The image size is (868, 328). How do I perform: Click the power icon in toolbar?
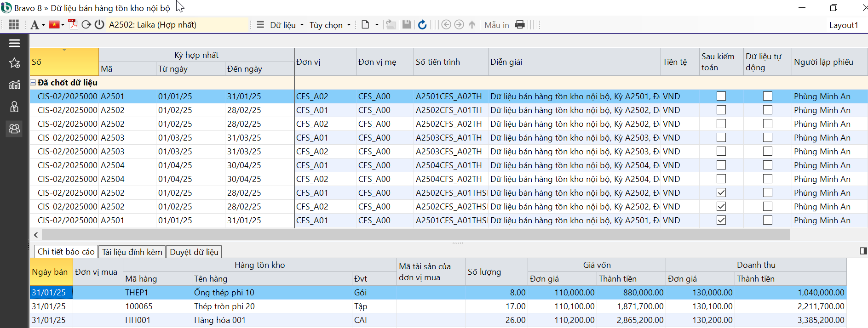pos(99,25)
